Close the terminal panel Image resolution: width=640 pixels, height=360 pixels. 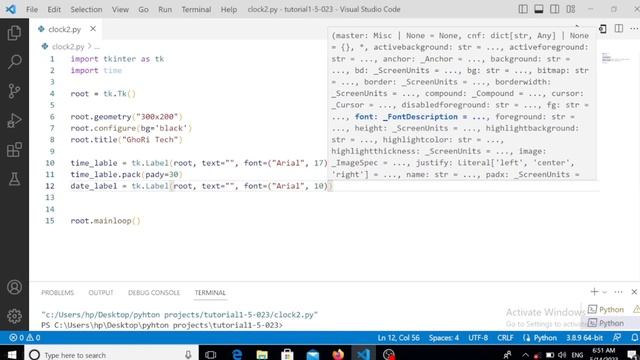634,292
